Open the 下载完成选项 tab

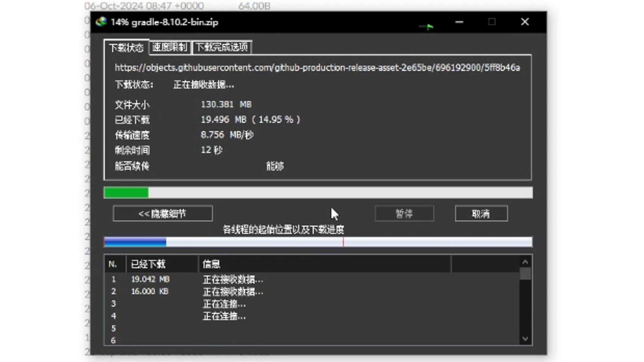point(222,47)
